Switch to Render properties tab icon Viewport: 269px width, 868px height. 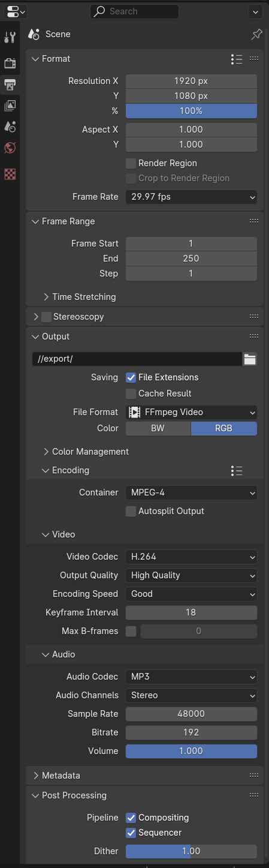pos(10,64)
